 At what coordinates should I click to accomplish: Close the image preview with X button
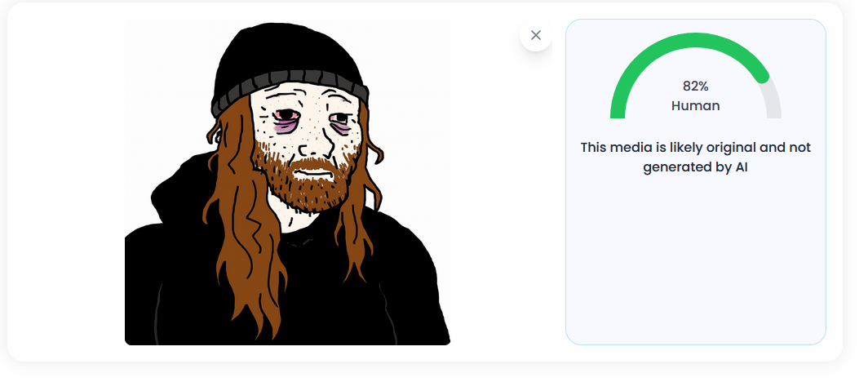535,35
